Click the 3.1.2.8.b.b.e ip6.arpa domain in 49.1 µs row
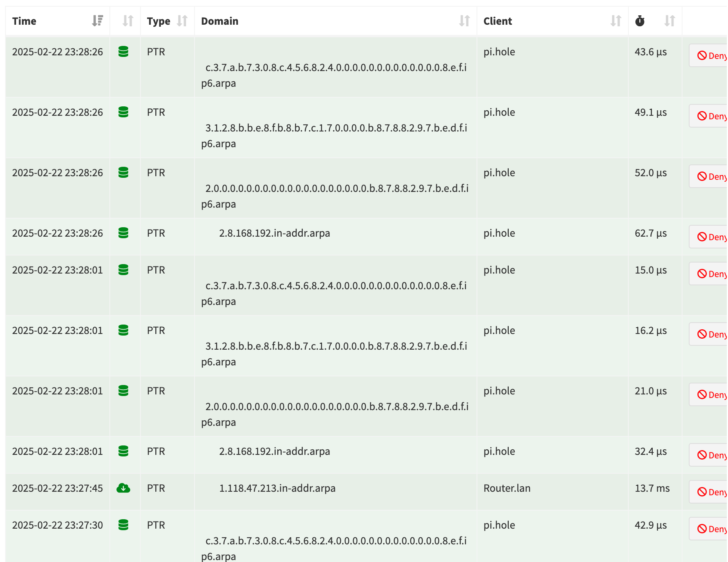 point(334,136)
